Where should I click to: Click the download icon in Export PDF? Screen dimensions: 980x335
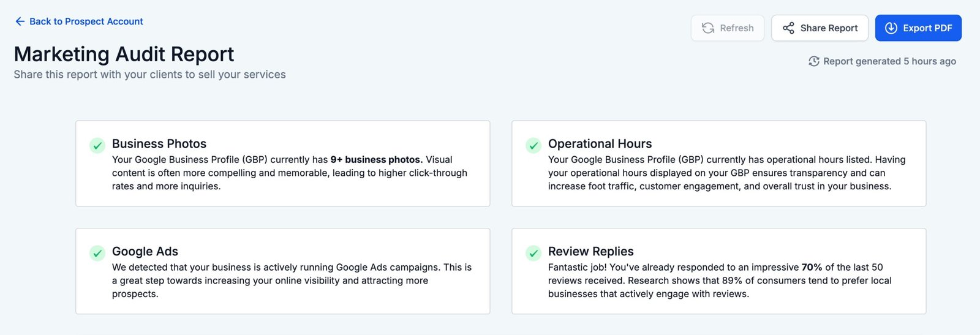tap(891, 28)
